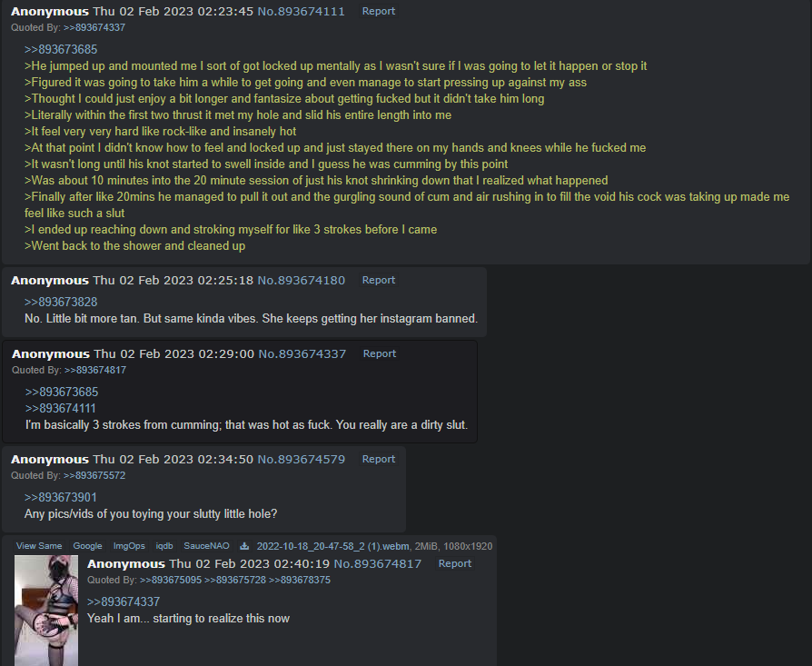Report post No.893674111
The image size is (812, 666).
click(379, 11)
